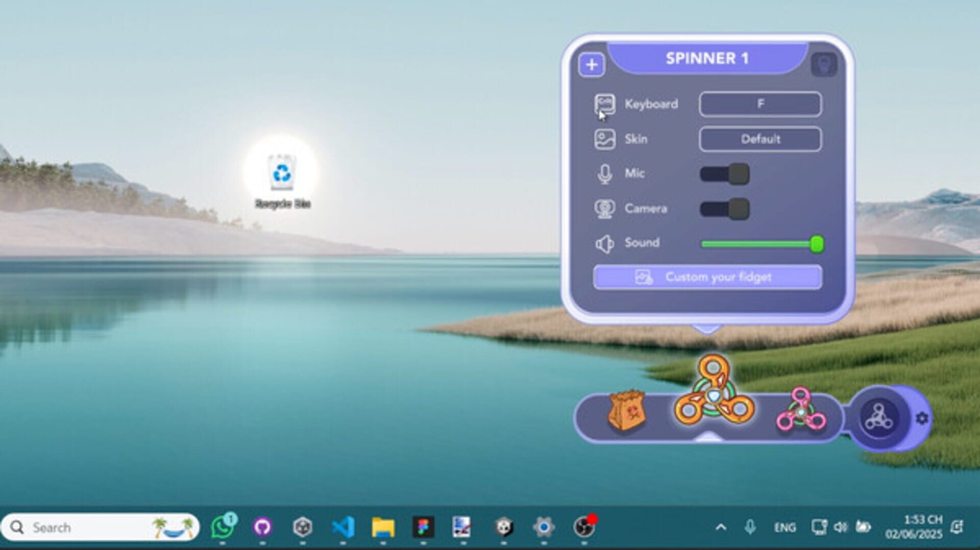Toggle the Camera switch
Viewport: 980px width, 550px height.
point(724,209)
